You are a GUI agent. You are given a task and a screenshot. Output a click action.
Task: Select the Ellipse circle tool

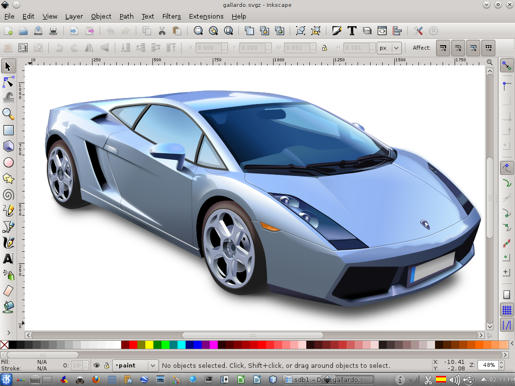point(8,162)
